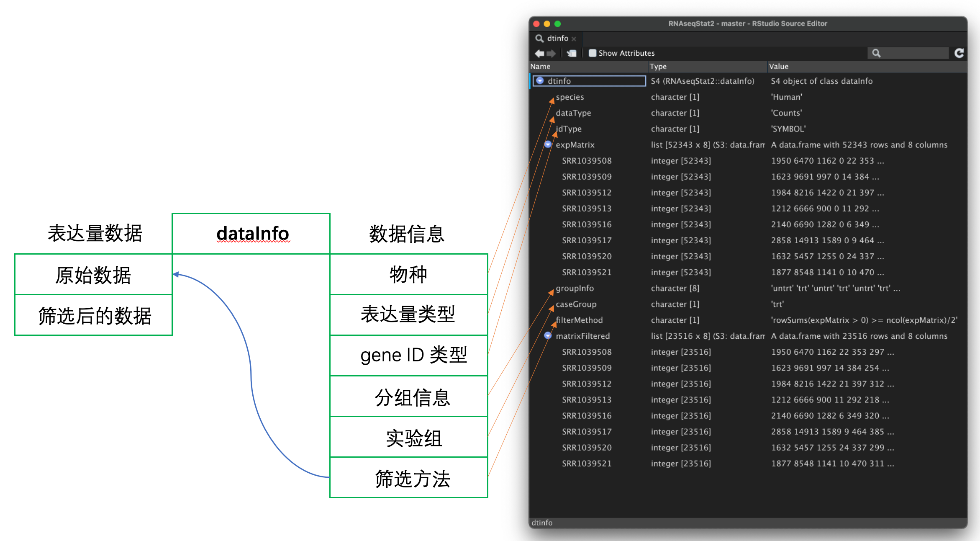Select the matrixFiltered row name
The image size is (980, 541).
(x=582, y=336)
